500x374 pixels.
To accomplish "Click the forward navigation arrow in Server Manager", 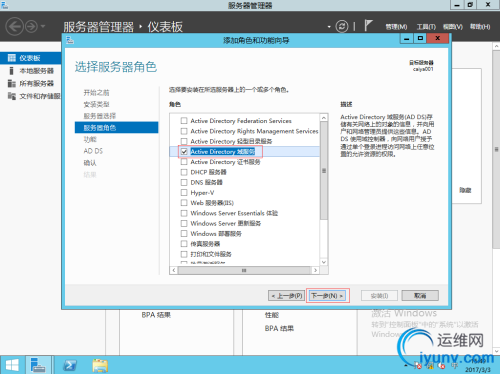I will pyautogui.click(x=31, y=26).
